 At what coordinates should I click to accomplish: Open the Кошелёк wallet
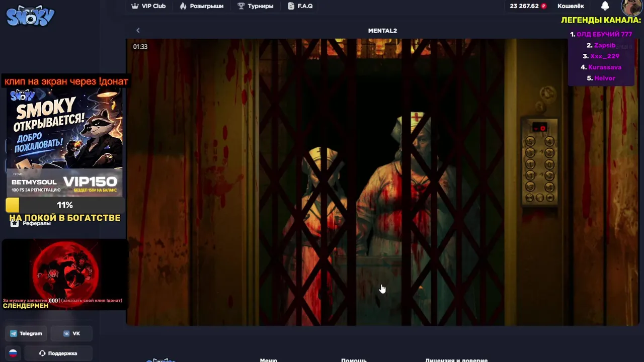click(571, 6)
